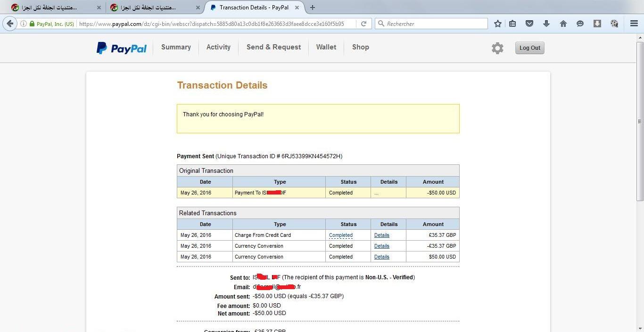Click the vertical scrollbar thumb

click(640, 121)
